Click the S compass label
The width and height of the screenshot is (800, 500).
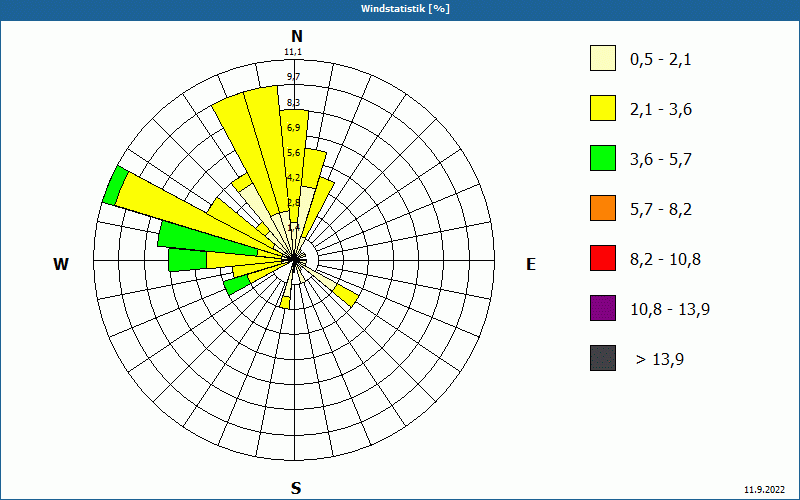click(296, 488)
